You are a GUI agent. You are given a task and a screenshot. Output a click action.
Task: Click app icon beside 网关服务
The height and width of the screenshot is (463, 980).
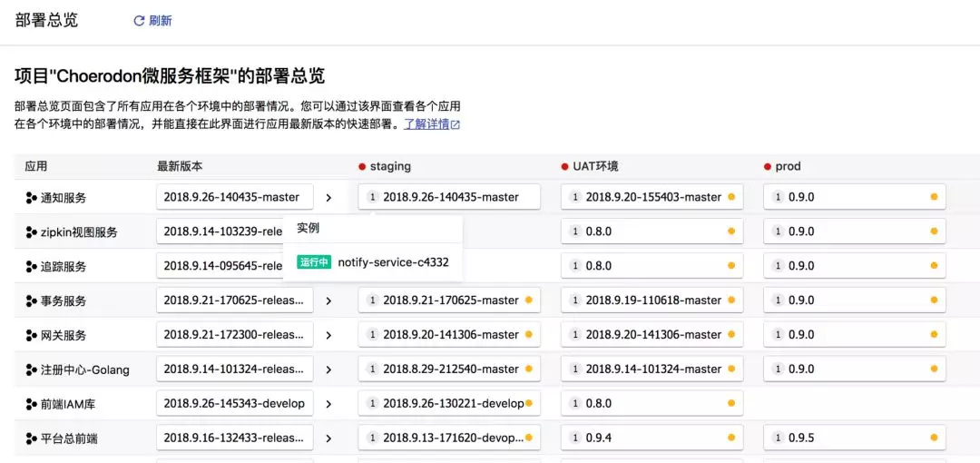(31, 335)
